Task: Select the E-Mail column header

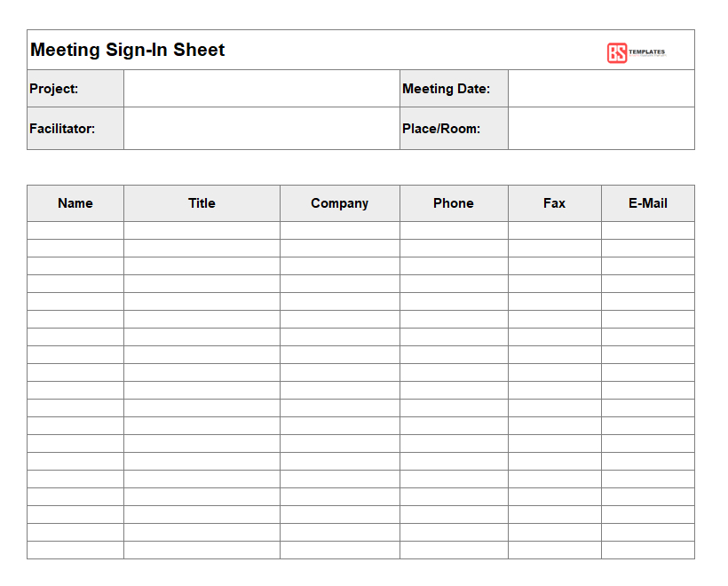Action: [648, 203]
